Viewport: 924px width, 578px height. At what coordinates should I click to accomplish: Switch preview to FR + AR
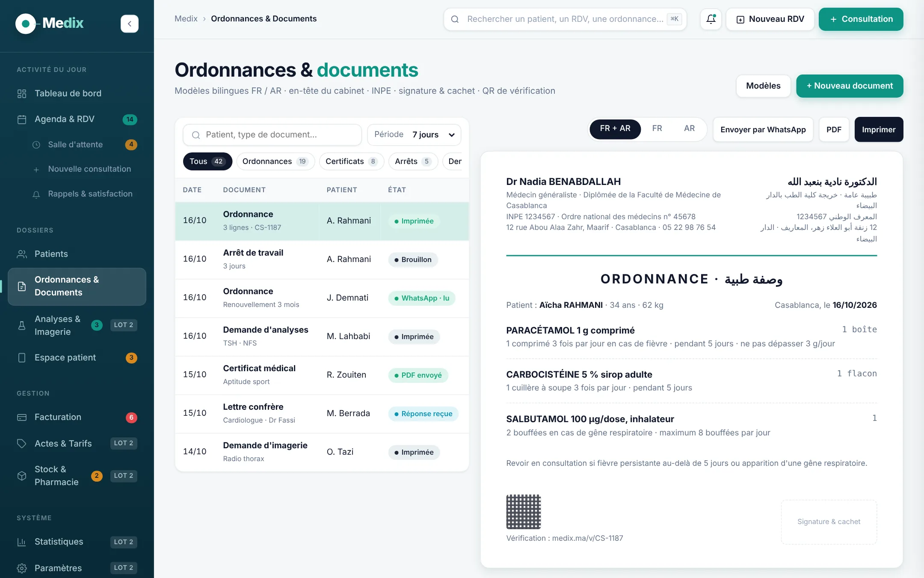[615, 129]
